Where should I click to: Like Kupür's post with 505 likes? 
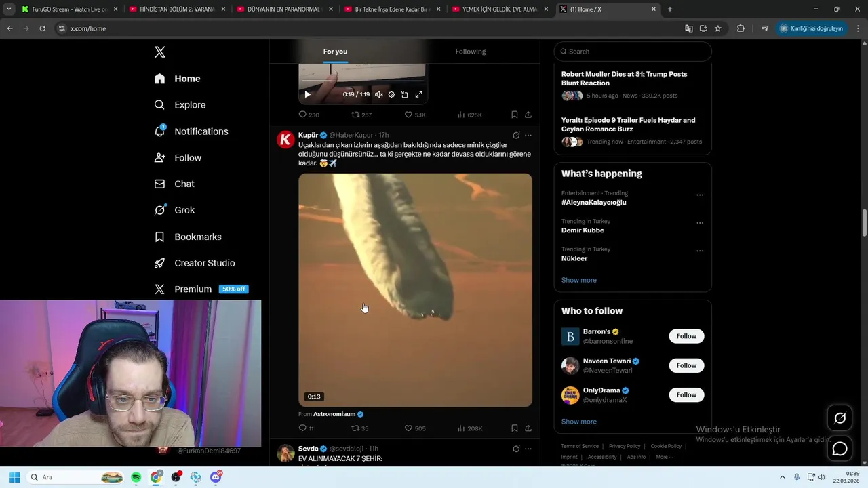coord(415,428)
